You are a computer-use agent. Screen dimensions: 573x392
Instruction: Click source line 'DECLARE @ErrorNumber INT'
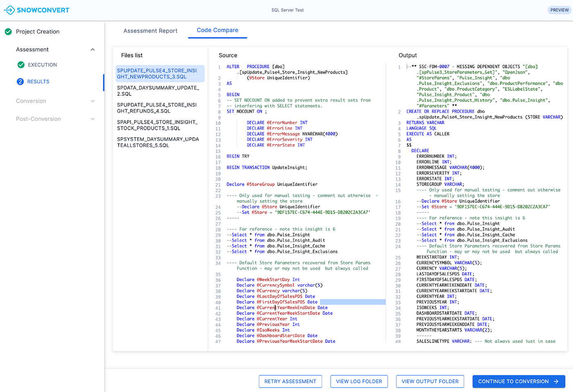[x=277, y=122]
